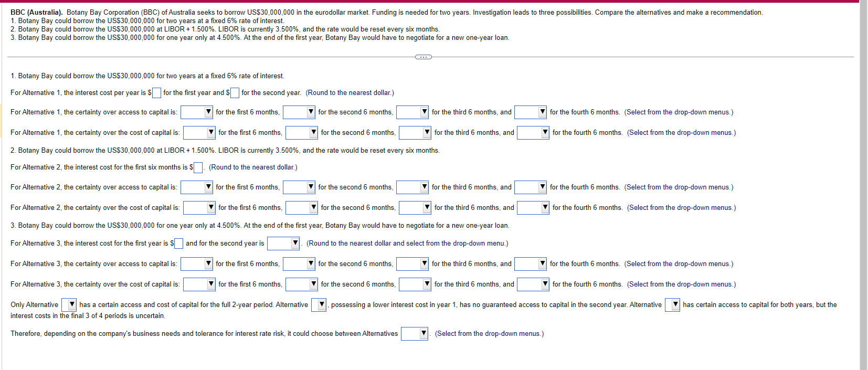Click Alternative 1 first year interest cost field
The width and height of the screenshot is (868, 370).
[156, 93]
